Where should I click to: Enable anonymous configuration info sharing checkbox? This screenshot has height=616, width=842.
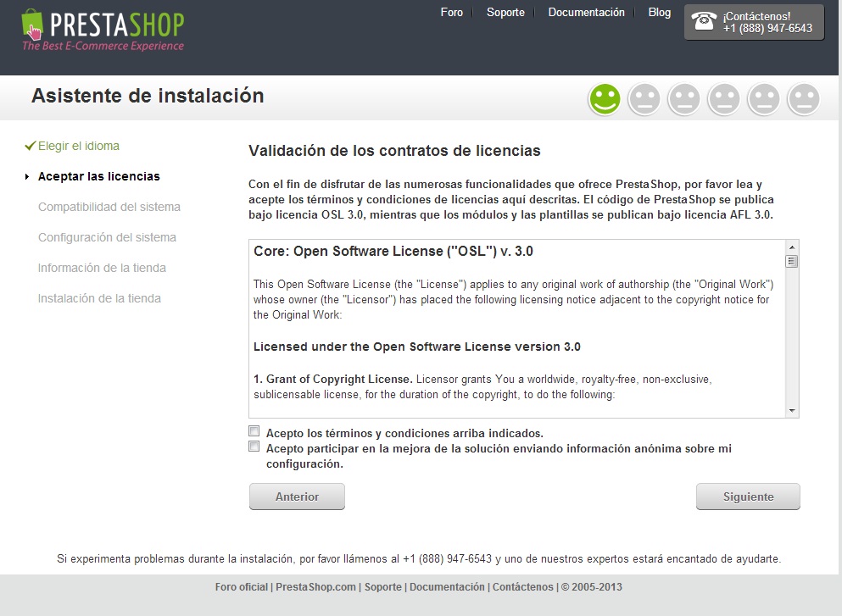(254, 447)
